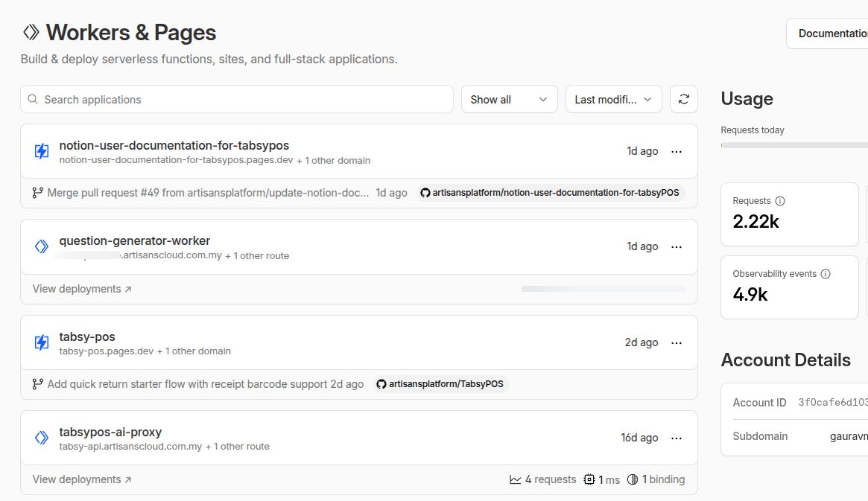Screen dimensions: 868x501
Task: Click the tabsy-pos.pages.dev domain
Action: 107,351
